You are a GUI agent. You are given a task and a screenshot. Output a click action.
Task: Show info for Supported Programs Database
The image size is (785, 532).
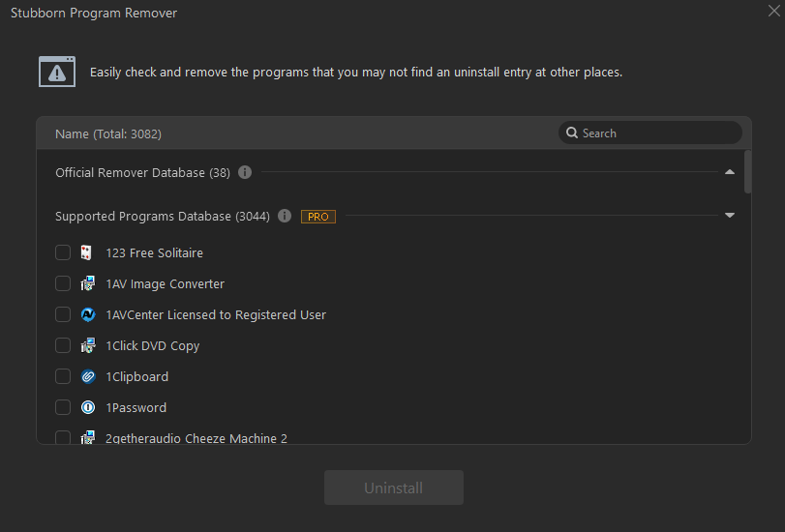[285, 216]
